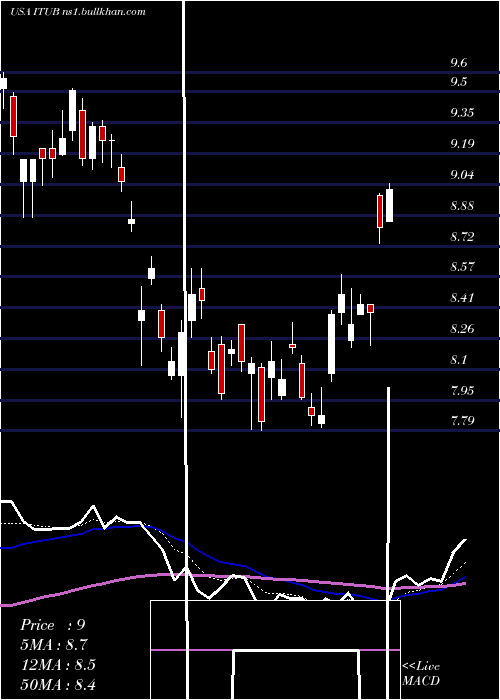500x700 pixels.
Task: Click the 9.04 price axis label
Action: [462, 175]
